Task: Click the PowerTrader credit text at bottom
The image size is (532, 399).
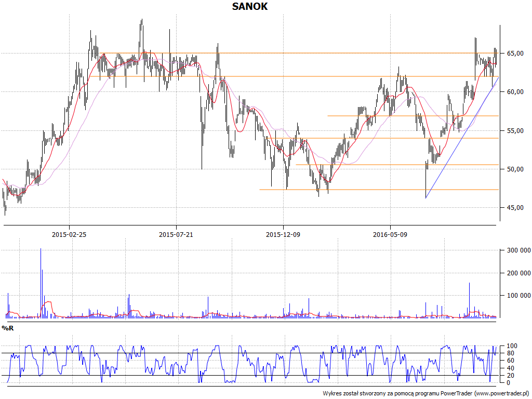Action: point(427,394)
